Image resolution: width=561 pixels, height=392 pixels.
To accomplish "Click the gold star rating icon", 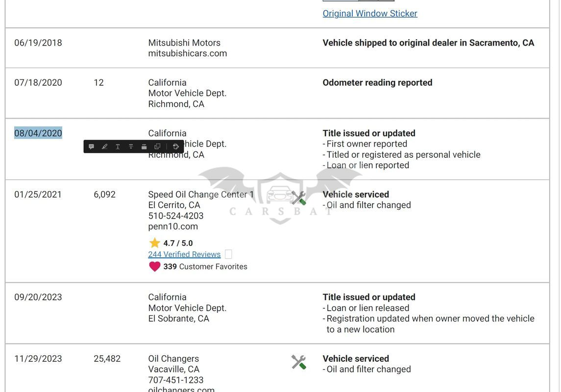I will point(155,243).
